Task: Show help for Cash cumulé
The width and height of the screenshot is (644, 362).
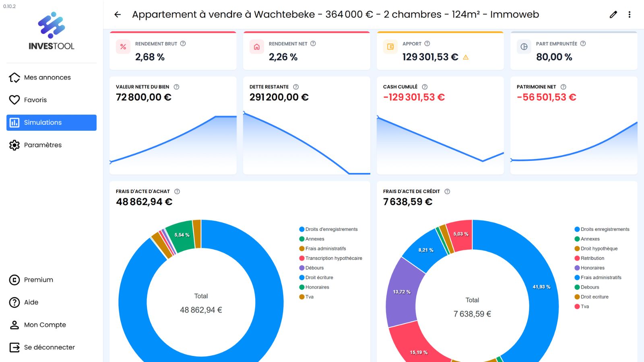Action: [x=425, y=87]
